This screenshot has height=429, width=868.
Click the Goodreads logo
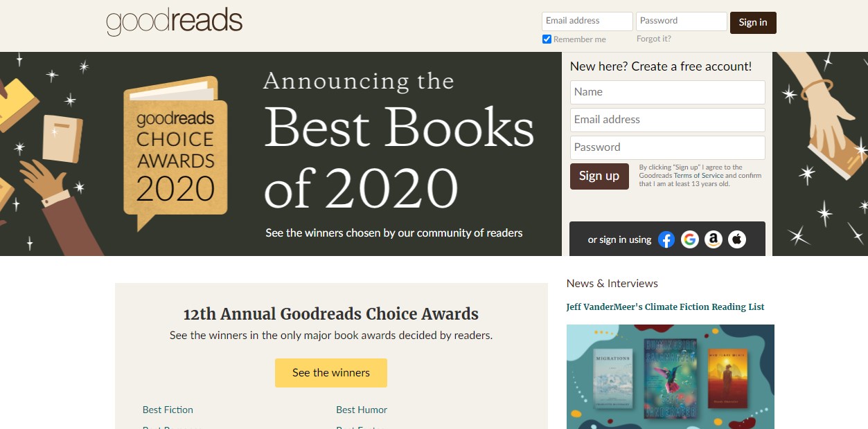pos(174,22)
